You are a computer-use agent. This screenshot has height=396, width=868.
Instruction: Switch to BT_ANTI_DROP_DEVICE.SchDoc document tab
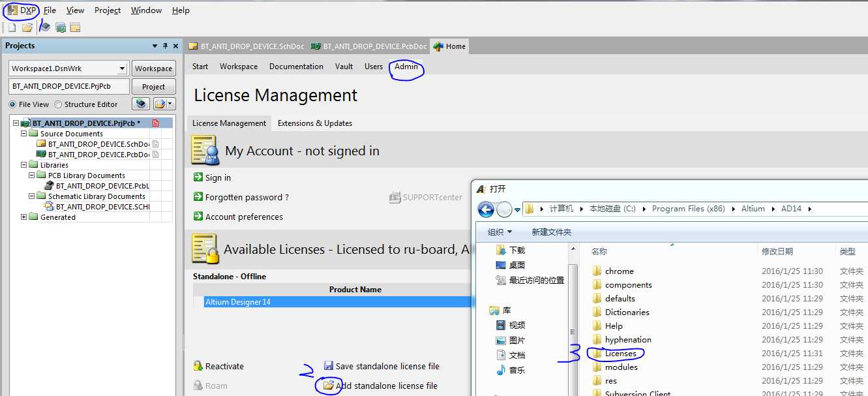pyautogui.click(x=246, y=46)
